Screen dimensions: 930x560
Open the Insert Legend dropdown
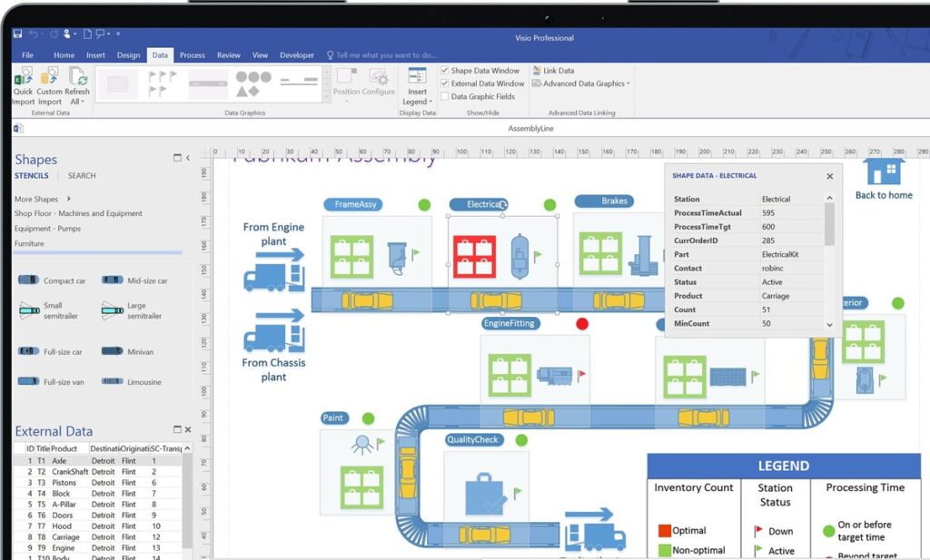417,88
